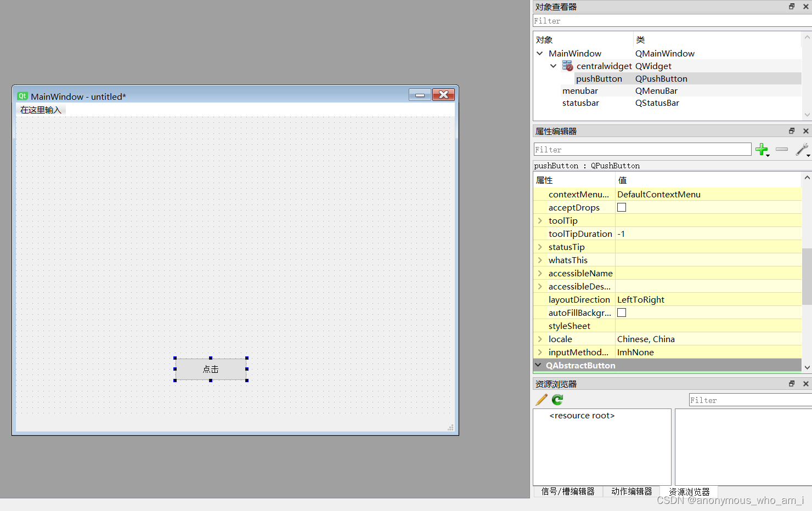The image size is (812, 511).
Task: Click the float icon of the property editor panel
Action: coord(791,130)
